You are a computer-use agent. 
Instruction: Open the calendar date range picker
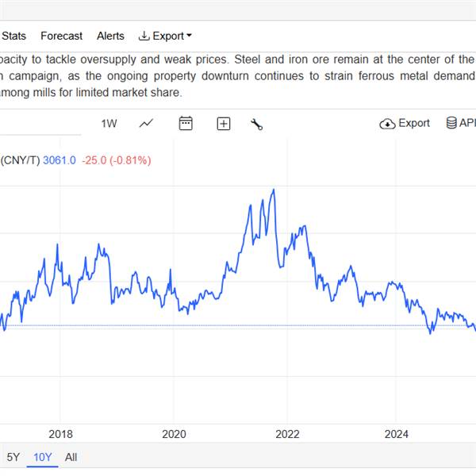click(x=186, y=123)
